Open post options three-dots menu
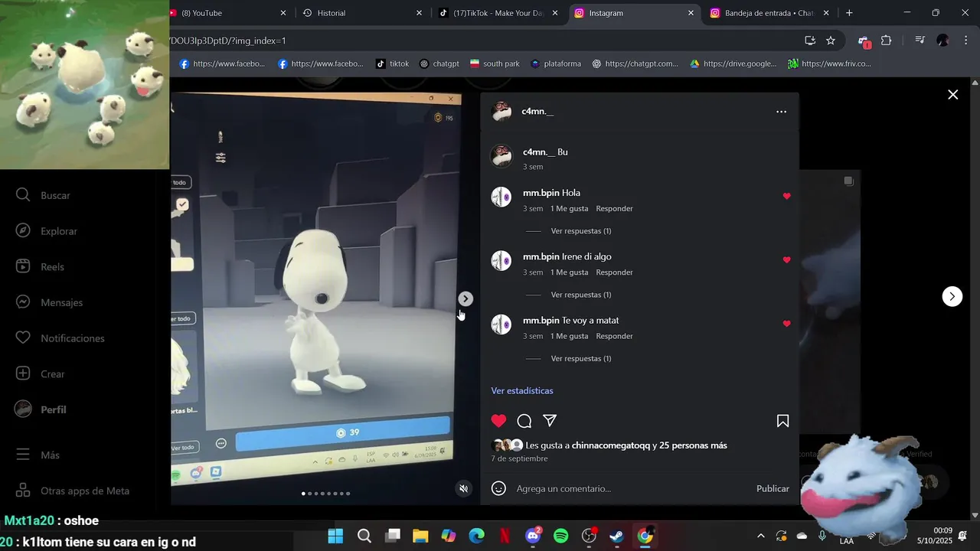980x551 pixels. pyautogui.click(x=781, y=112)
